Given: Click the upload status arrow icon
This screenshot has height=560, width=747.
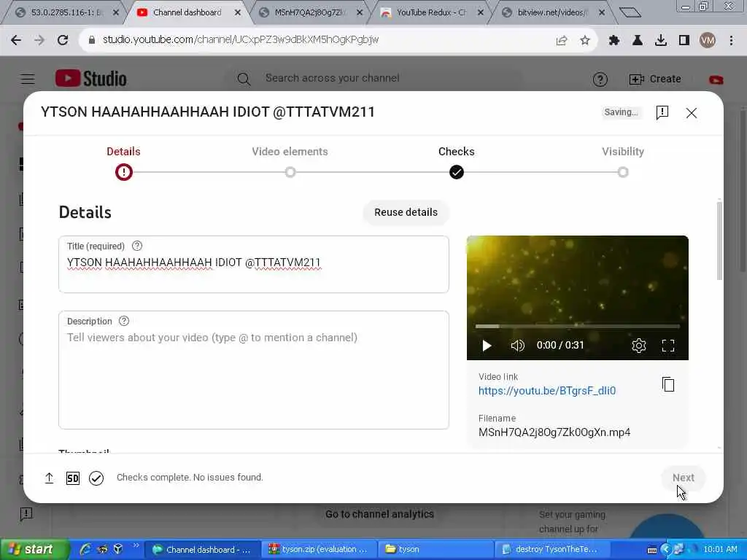Looking at the screenshot, I should click(49, 478).
